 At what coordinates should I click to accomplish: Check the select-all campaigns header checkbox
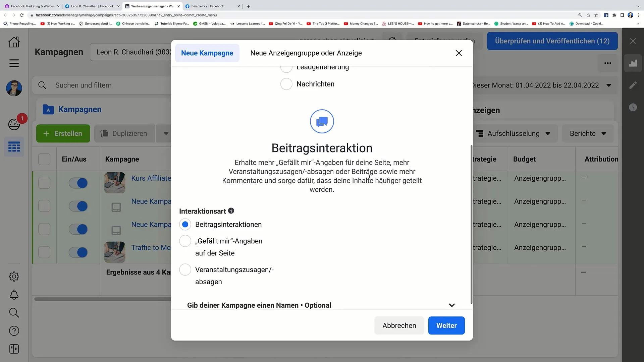click(44, 159)
